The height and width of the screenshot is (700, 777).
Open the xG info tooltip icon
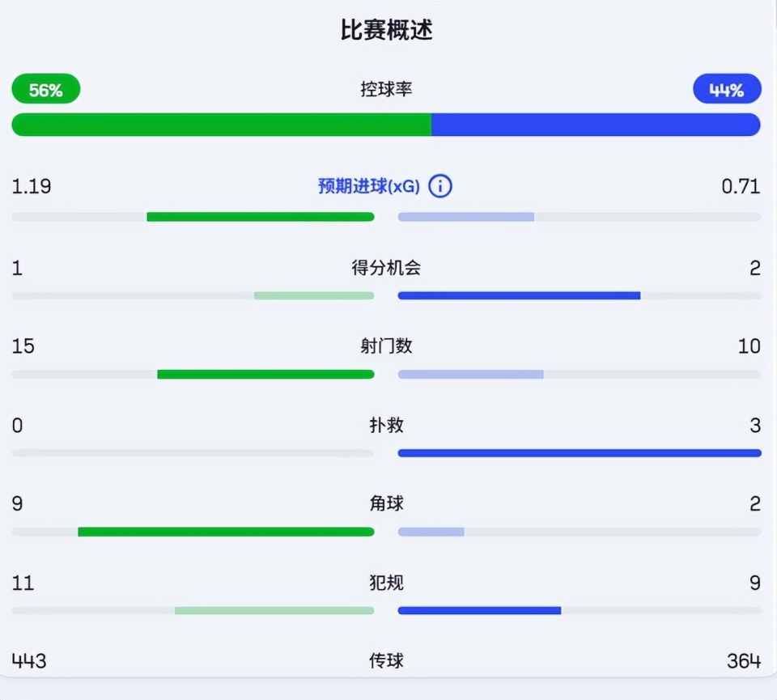tap(439, 186)
